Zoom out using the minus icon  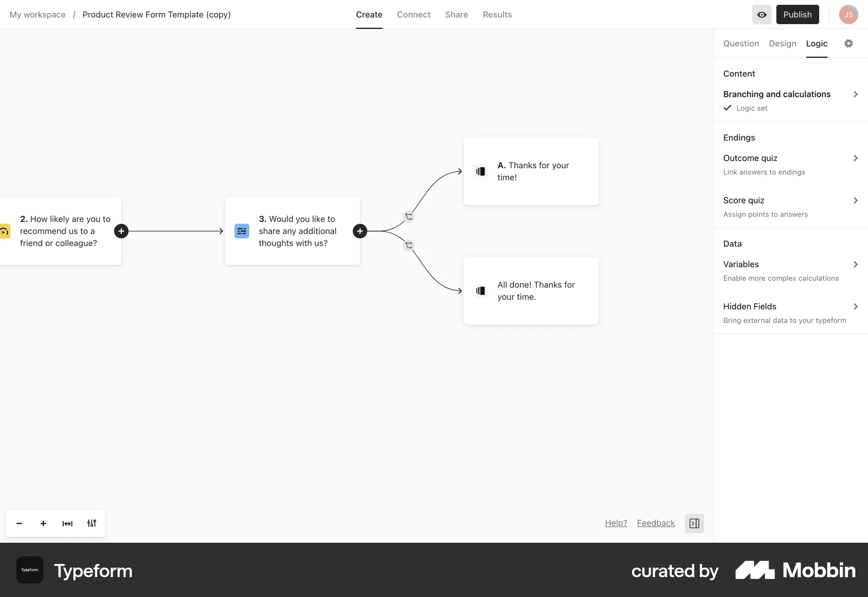19,523
